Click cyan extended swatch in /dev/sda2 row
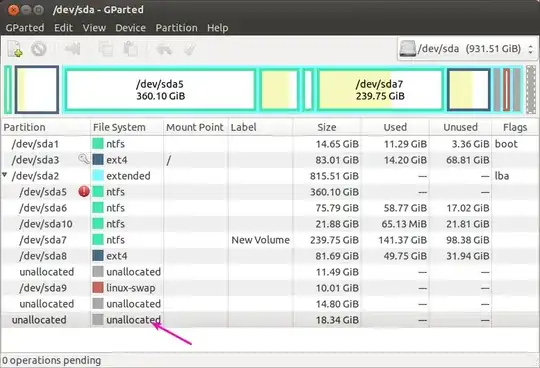 click(98, 176)
